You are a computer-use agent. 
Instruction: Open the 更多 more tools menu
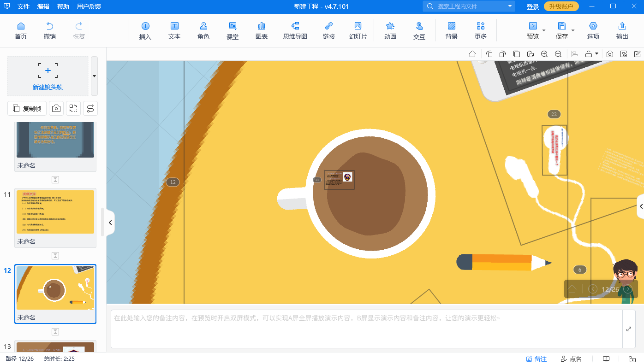point(481,31)
